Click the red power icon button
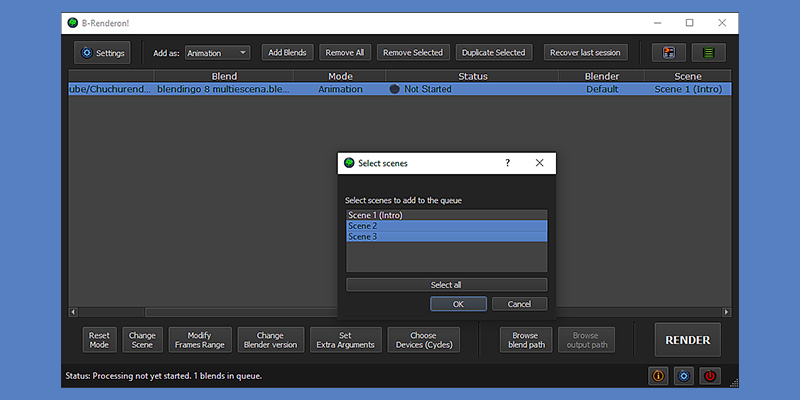Screen dimensions: 800x400 (710, 376)
